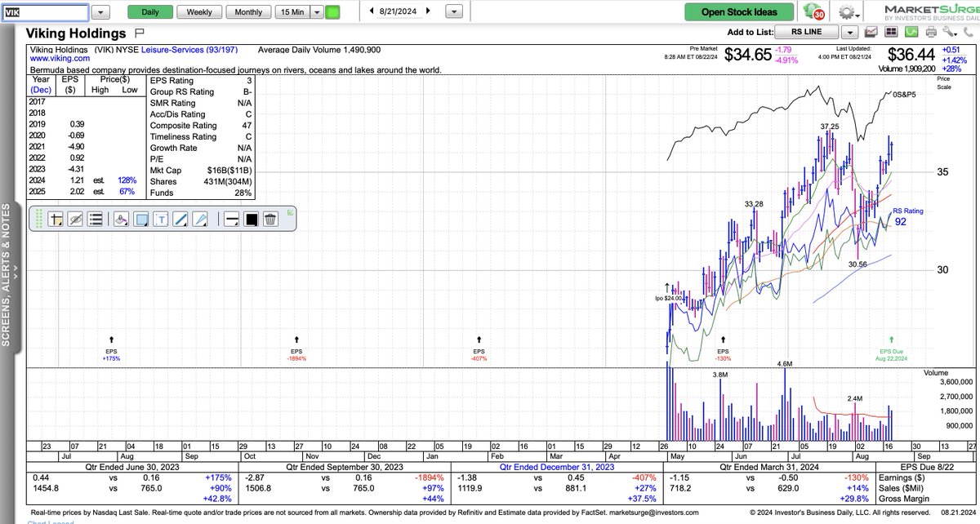The image size is (980, 524).
Task: Open the line thickness selector
Action: tap(231, 219)
